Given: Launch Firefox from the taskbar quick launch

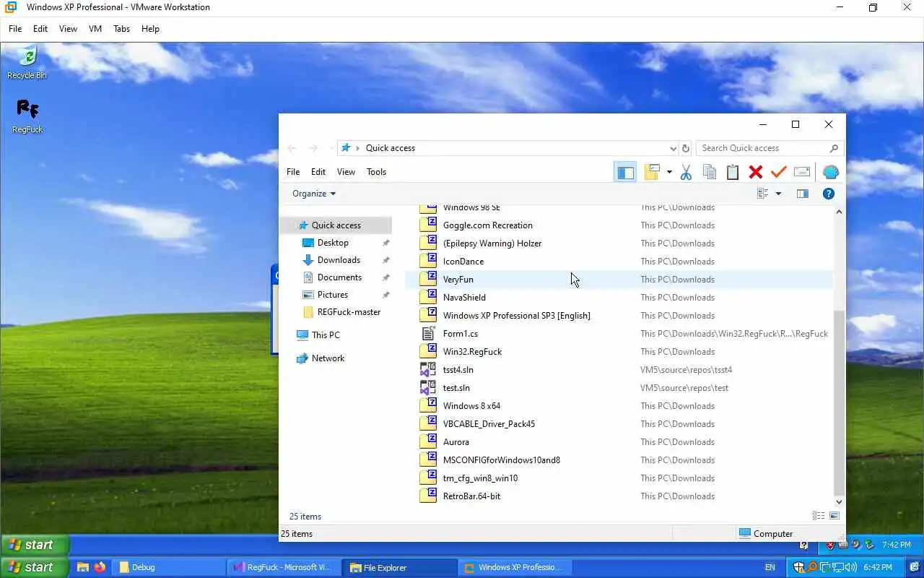Looking at the screenshot, I should pyautogui.click(x=100, y=567).
